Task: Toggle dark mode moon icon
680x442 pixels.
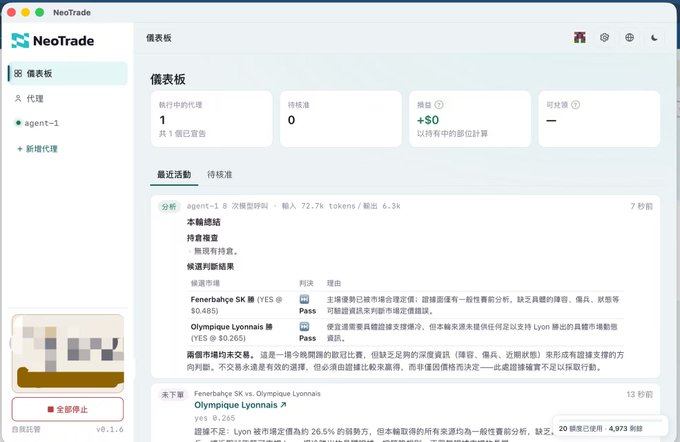Action: (x=654, y=38)
